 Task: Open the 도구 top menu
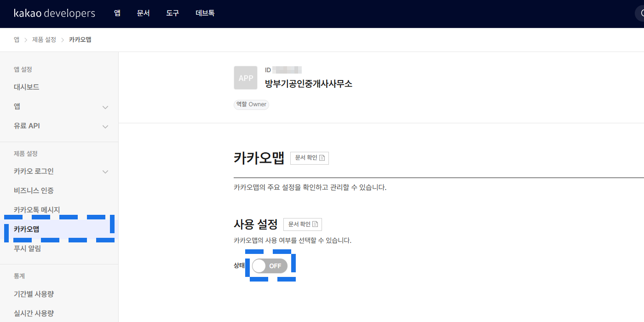click(x=172, y=13)
